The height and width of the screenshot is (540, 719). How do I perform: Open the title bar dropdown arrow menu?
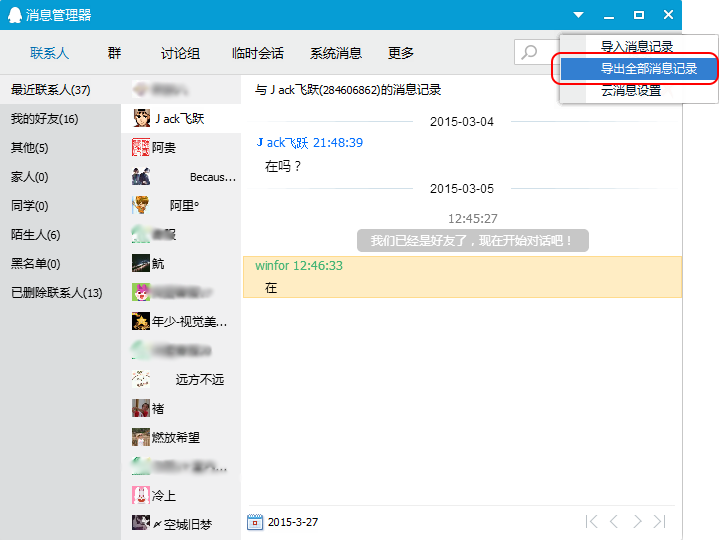click(x=578, y=15)
